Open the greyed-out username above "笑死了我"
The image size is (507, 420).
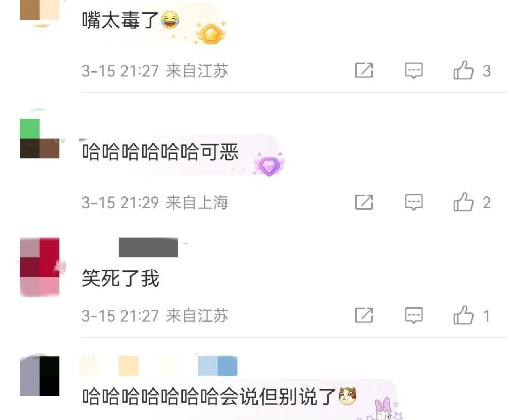pos(148,248)
